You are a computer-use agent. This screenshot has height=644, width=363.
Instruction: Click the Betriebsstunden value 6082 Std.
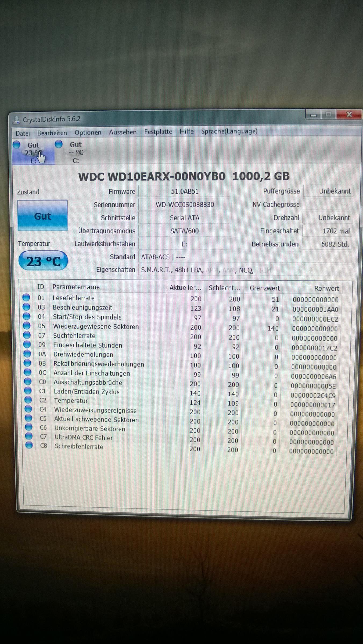[x=327, y=244]
